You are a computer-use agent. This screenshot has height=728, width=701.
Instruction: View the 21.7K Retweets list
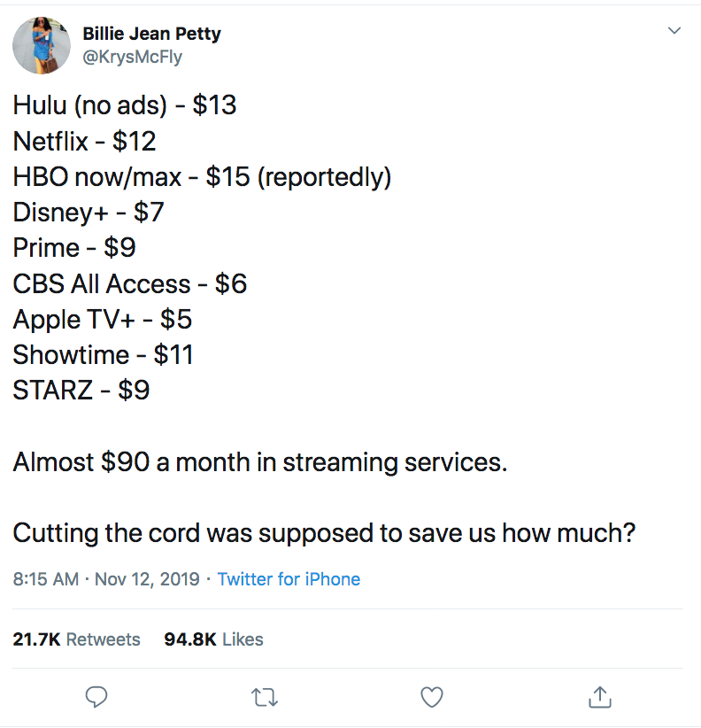point(76,639)
